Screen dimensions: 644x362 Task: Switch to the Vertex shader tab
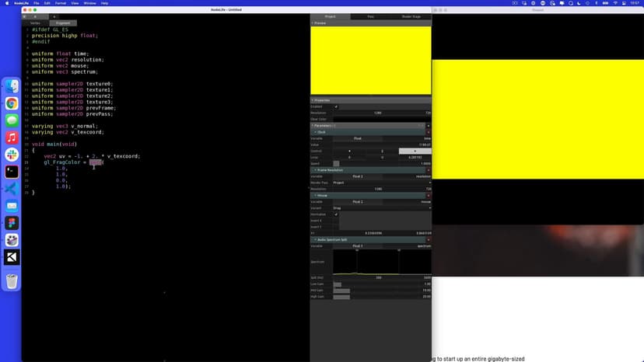[37, 23]
